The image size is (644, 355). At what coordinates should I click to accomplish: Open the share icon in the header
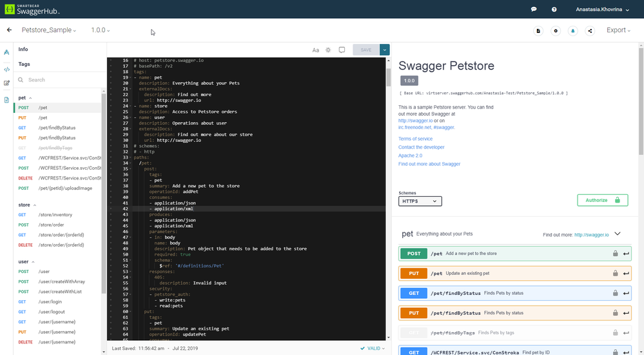(x=590, y=30)
